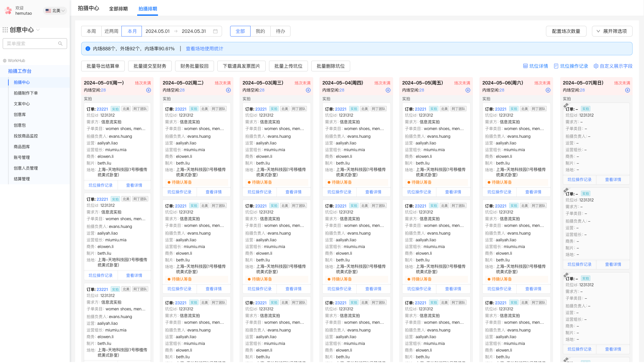Click the search icon in menu search
The height and width of the screenshot is (363, 644).
tap(60, 44)
